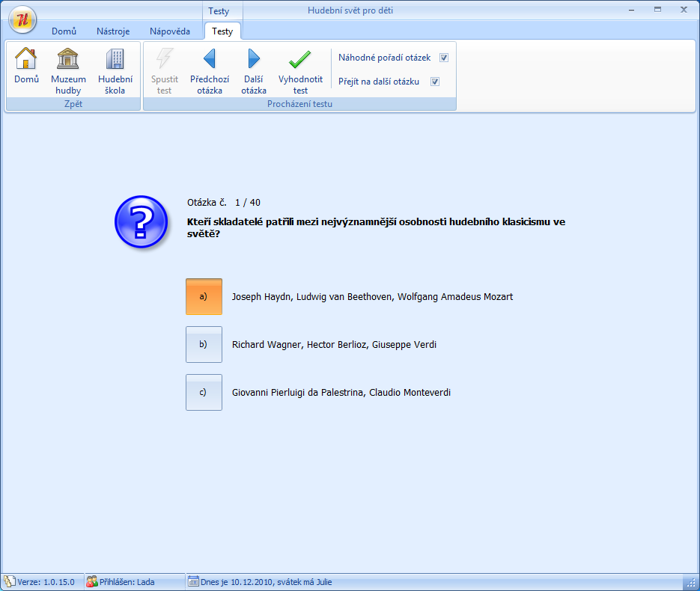
Task: Click the Procházení testu group label
Action: (x=299, y=104)
